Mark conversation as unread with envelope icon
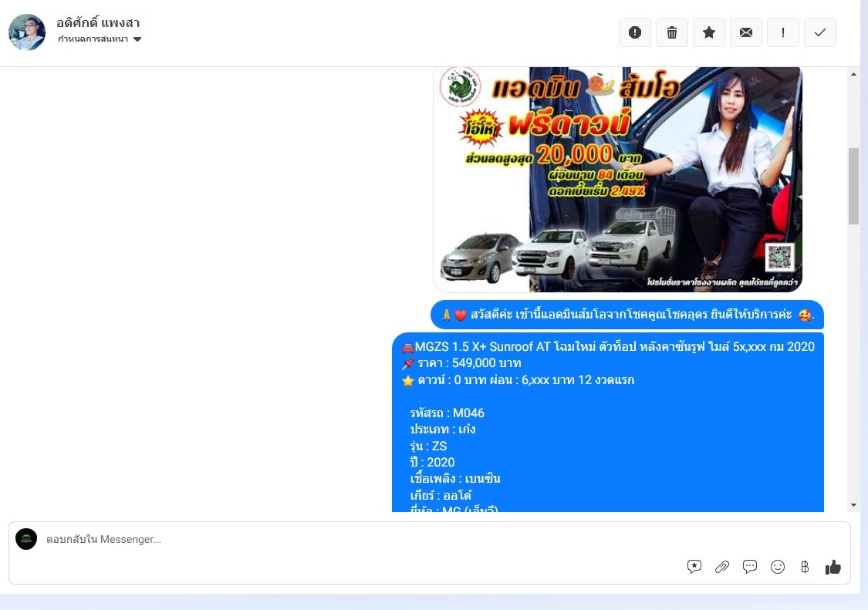Viewport: 868px width, 610px height. pyautogui.click(x=746, y=32)
